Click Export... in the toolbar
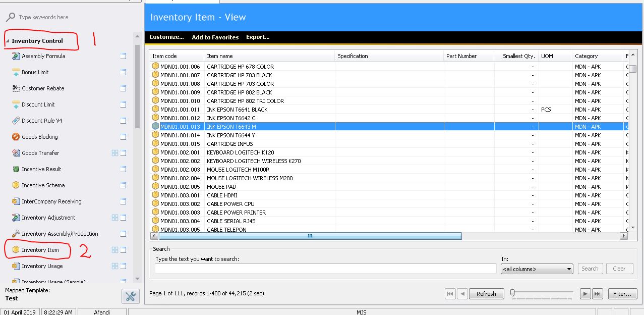 258,37
